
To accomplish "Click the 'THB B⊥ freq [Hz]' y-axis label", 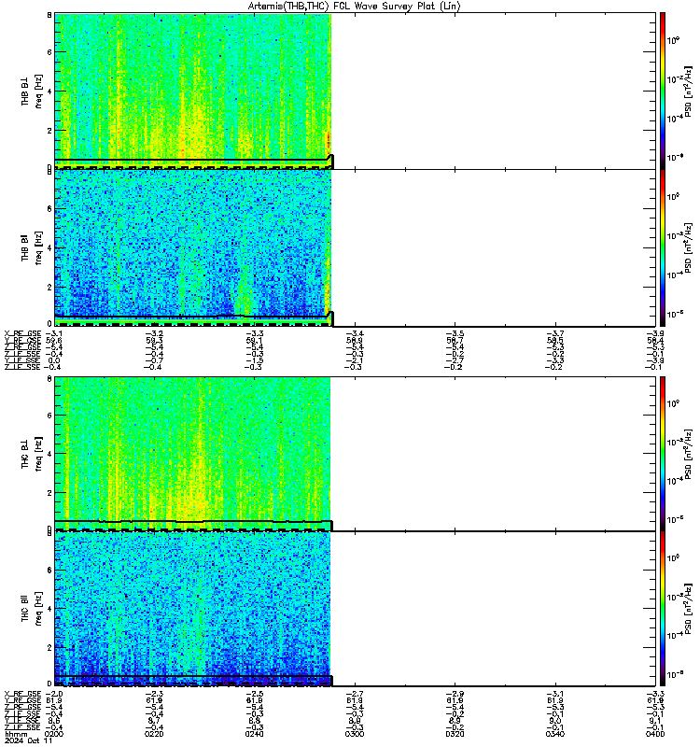I will [x=32, y=91].
